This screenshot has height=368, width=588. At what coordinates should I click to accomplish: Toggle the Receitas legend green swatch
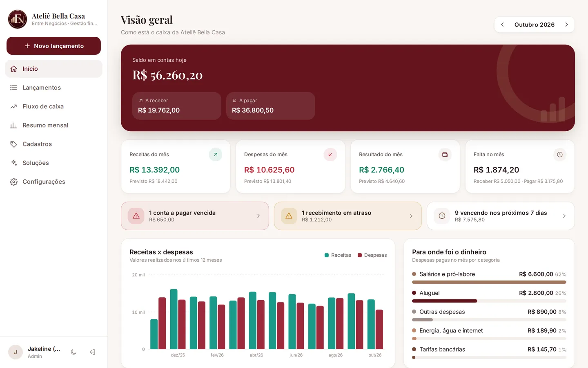(327, 255)
